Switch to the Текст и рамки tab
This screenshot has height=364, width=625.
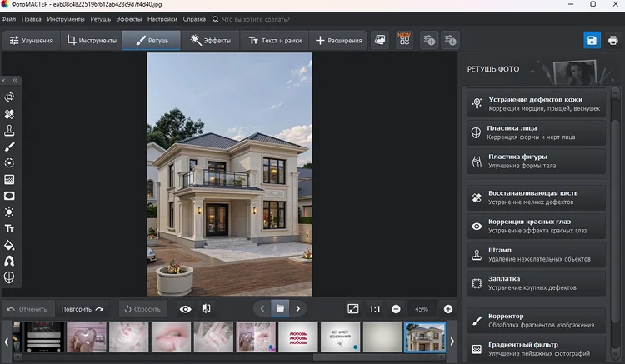pos(275,41)
